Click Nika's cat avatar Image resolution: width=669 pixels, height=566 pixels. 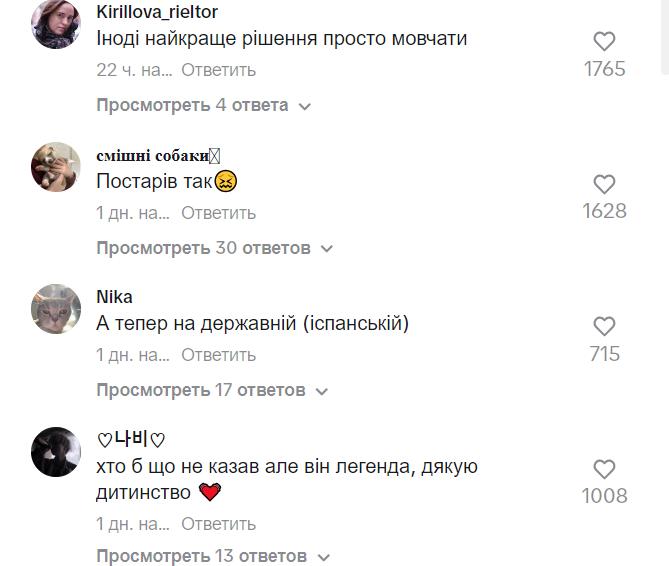[55, 309]
